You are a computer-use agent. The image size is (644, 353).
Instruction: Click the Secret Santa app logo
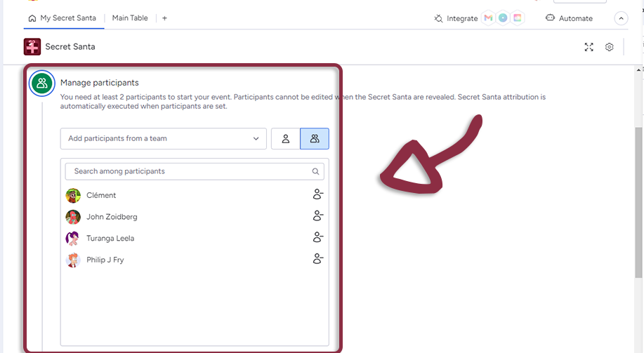click(32, 47)
